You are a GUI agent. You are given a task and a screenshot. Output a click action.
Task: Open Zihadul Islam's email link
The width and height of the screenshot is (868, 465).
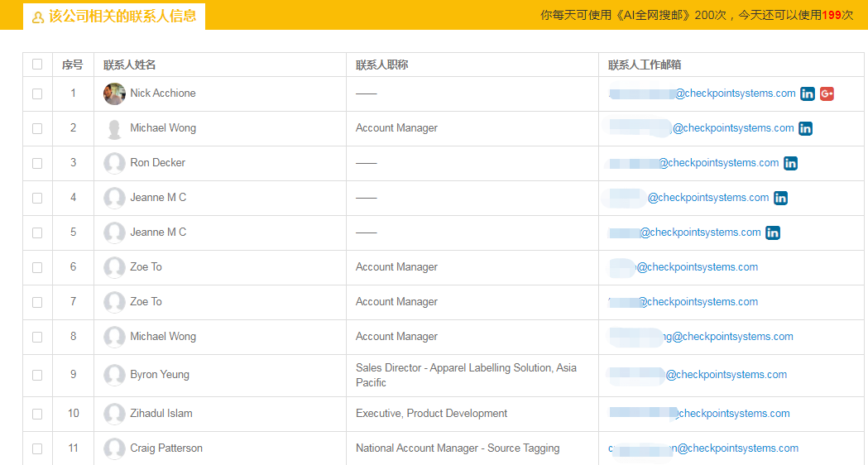click(699, 414)
